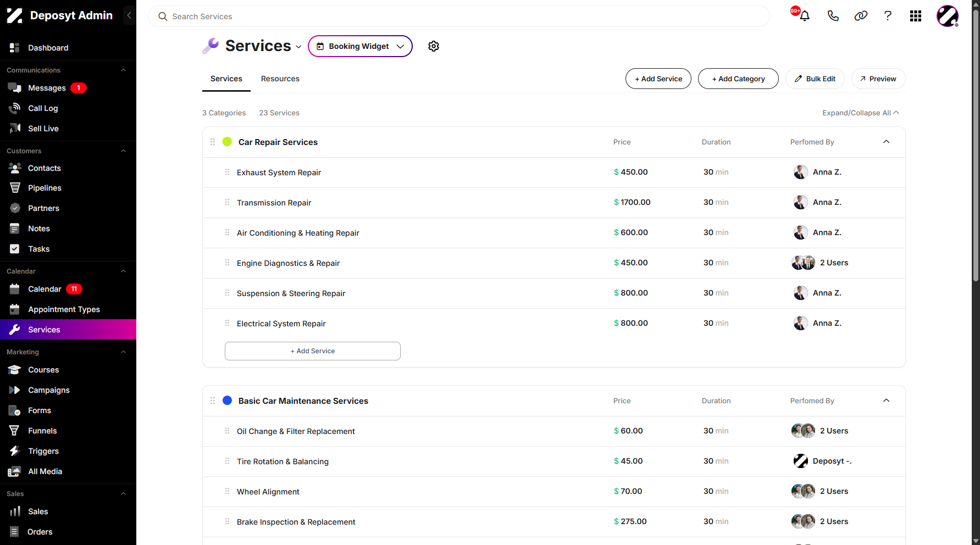
Task: Switch to the Resources tab
Action: tap(280, 79)
